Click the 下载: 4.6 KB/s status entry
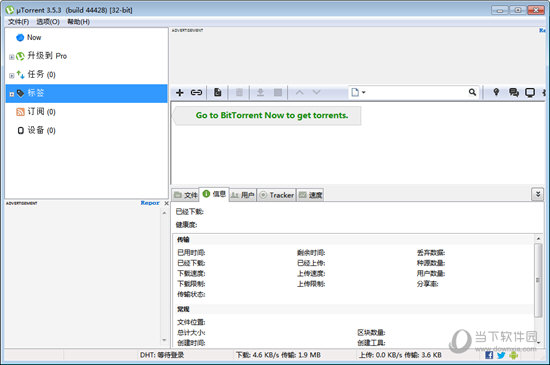Image resolution: width=550 pixels, height=365 pixels. [278, 355]
